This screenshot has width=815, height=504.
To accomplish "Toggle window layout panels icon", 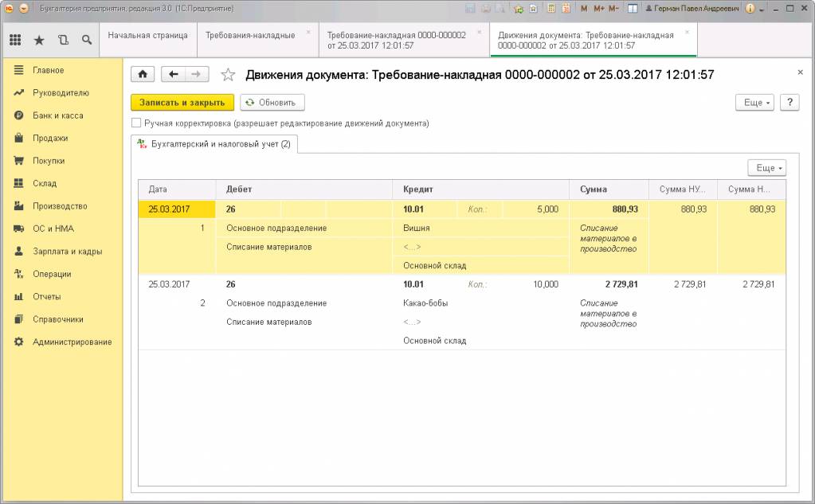I will pyautogui.click(x=633, y=8).
